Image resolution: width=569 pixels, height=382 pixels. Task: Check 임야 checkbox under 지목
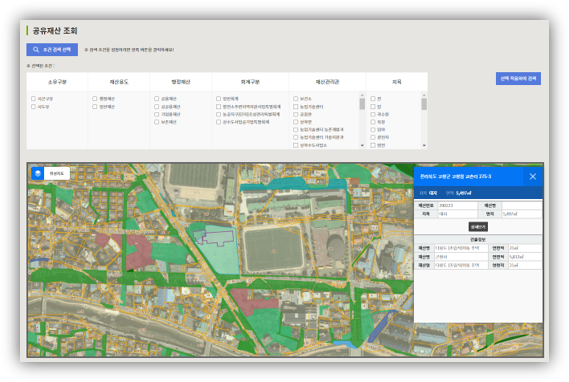[x=373, y=130]
